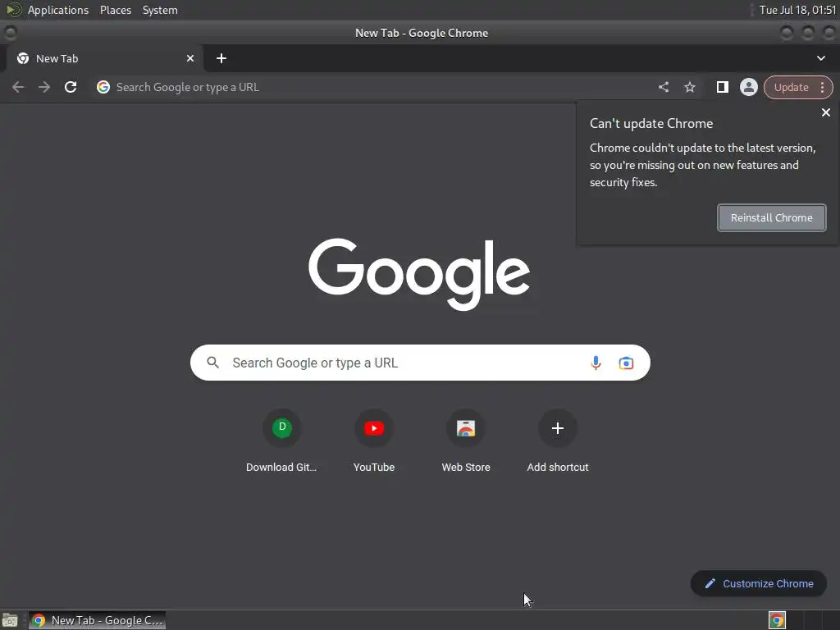Image resolution: width=840 pixels, height=630 pixels.
Task: Show desktop icon in bottom panel
Action: (10, 620)
